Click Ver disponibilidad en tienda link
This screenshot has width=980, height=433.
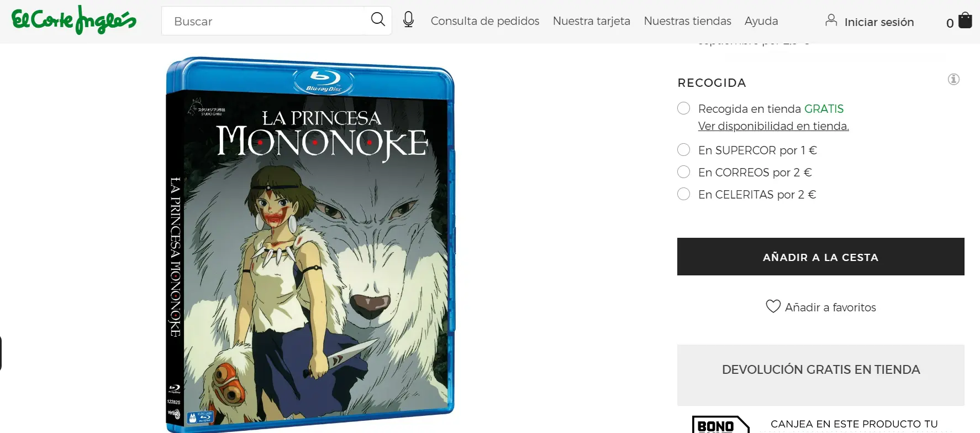[x=773, y=126]
